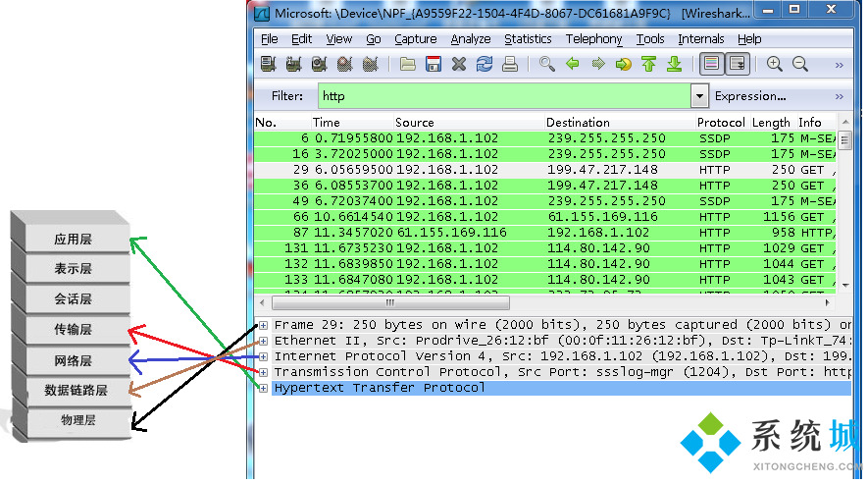Click the Expression... button
The image size is (868, 484).
[750, 96]
